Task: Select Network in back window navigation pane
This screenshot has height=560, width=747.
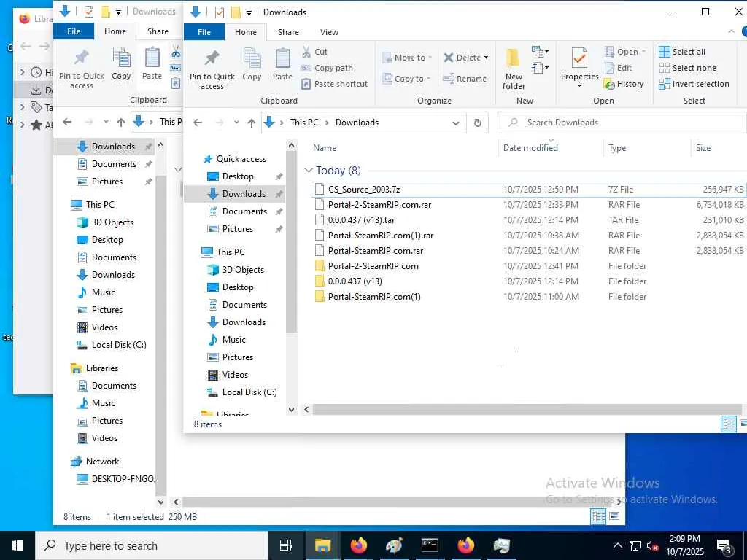Action: 102,461
